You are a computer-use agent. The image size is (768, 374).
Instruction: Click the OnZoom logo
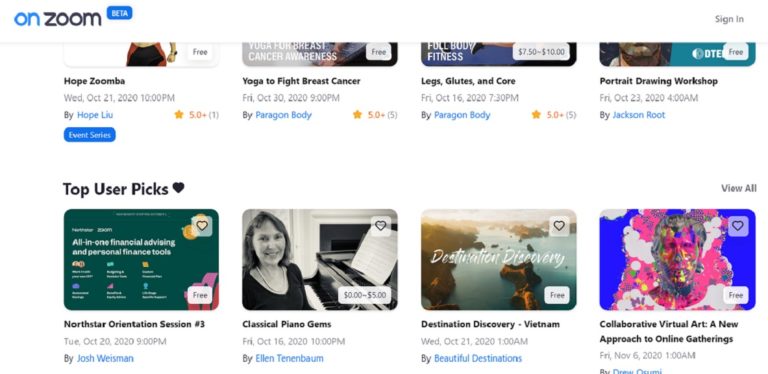[x=57, y=19]
